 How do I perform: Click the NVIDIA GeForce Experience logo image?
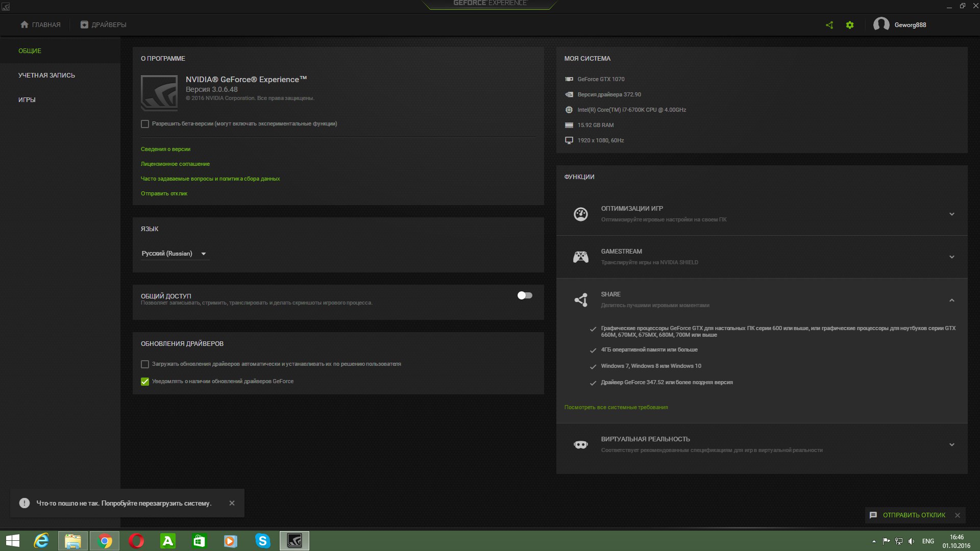(x=159, y=93)
